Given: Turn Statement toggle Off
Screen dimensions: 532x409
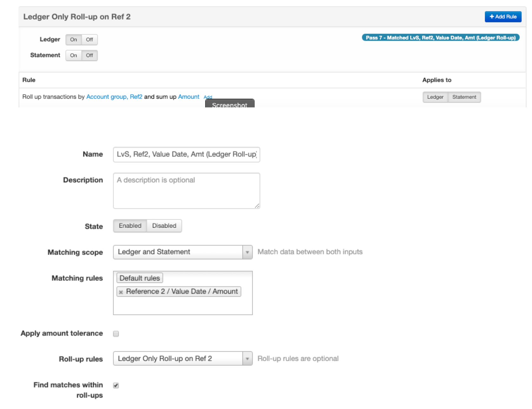Looking at the screenshot, I should pyautogui.click(x=90, y=55).
